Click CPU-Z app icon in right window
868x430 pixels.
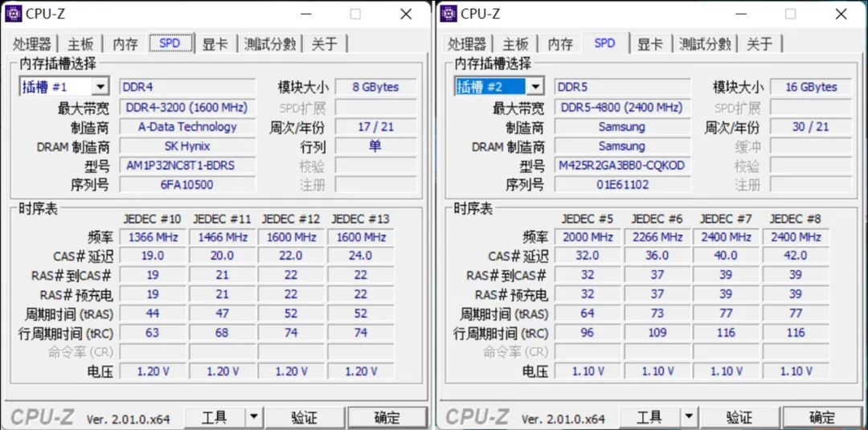pos(448,14)
